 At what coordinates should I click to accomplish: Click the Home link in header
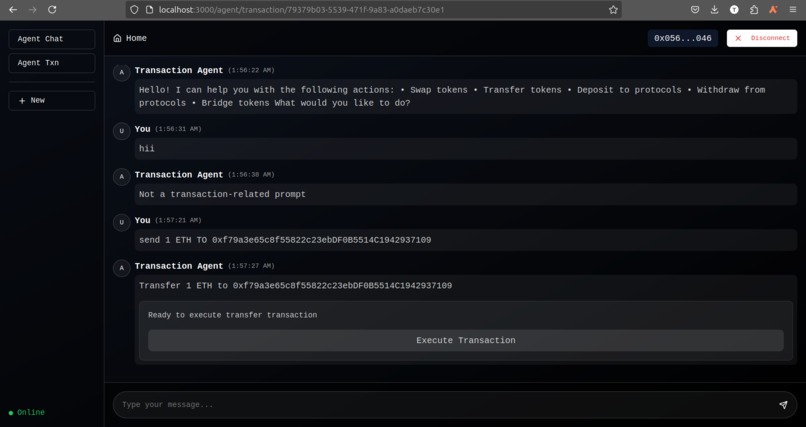point(130,38)
